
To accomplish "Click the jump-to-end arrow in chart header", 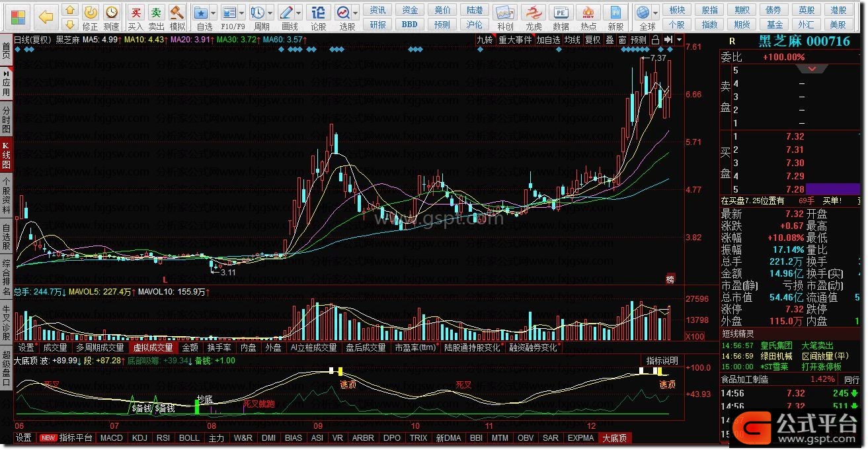I will [x=668, y=40].
